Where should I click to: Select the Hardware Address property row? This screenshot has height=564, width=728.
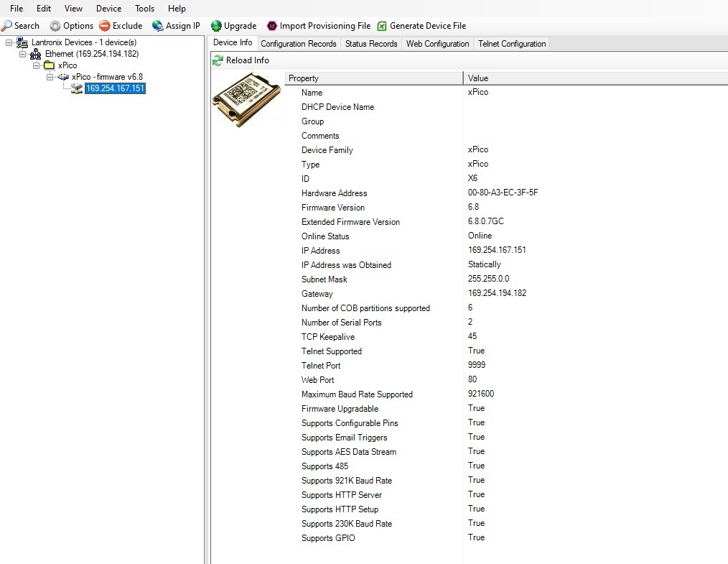(335, 193)
